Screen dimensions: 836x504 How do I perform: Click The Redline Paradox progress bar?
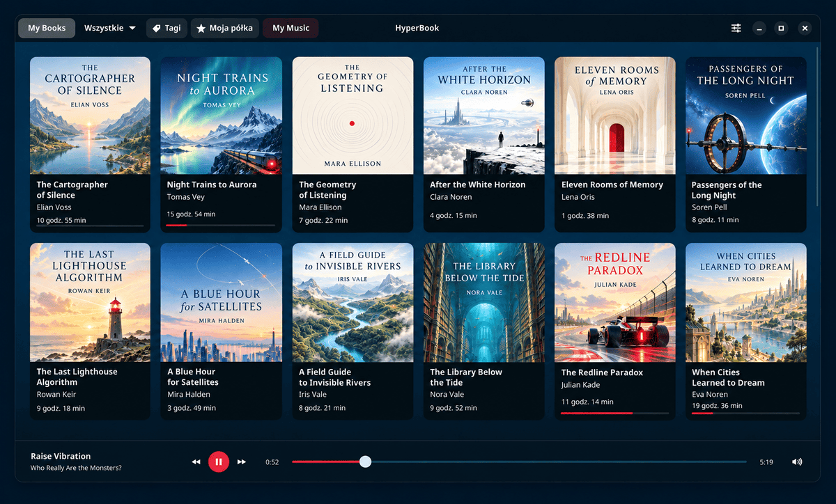(615, 413)
